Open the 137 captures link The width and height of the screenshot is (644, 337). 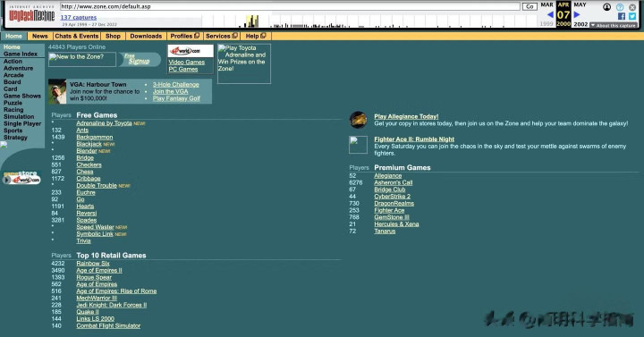[79, 17]
